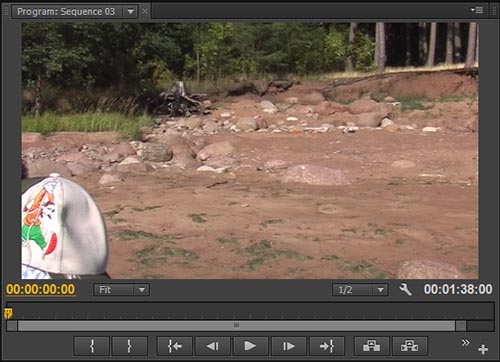Click the Mark Out button
The image size is (500, 362).
(130, 346)
